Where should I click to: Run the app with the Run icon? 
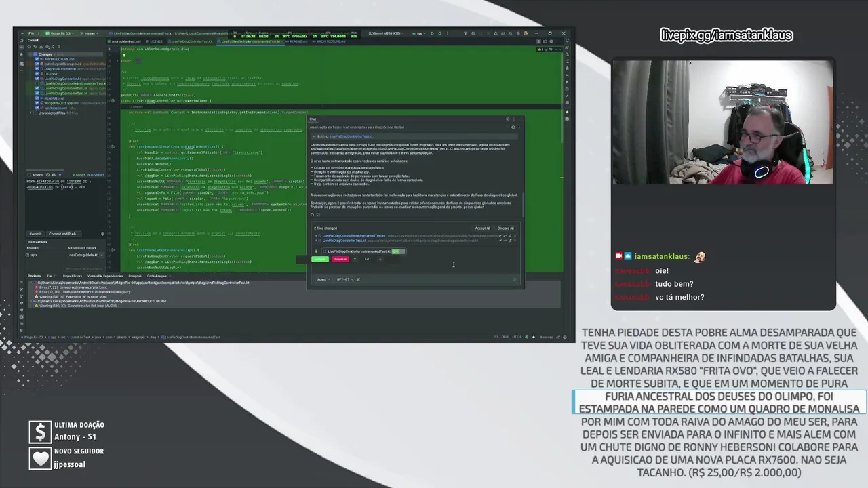[432, 33]
